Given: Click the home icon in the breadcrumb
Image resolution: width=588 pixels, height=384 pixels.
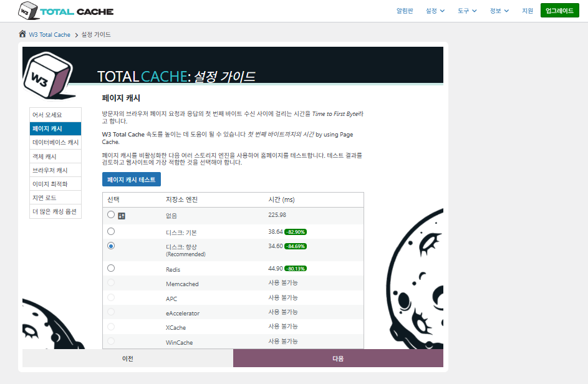Looking at the screenshot, I should (x=22, y=34).
